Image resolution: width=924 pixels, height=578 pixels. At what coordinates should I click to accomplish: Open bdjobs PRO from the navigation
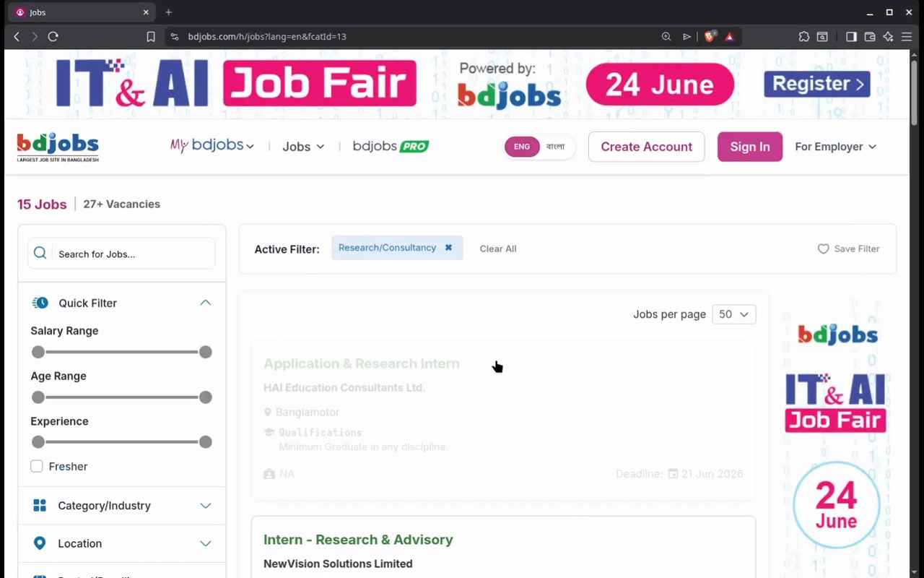[391, 147]
